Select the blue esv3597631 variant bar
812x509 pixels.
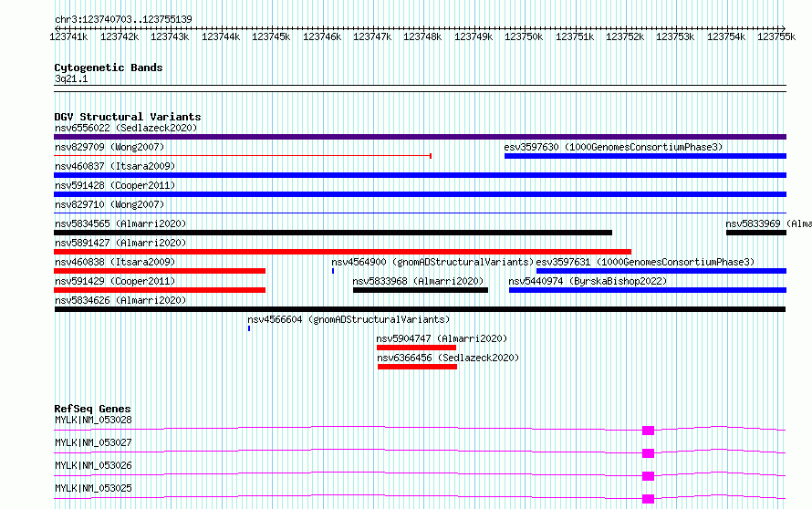[661, 271]
